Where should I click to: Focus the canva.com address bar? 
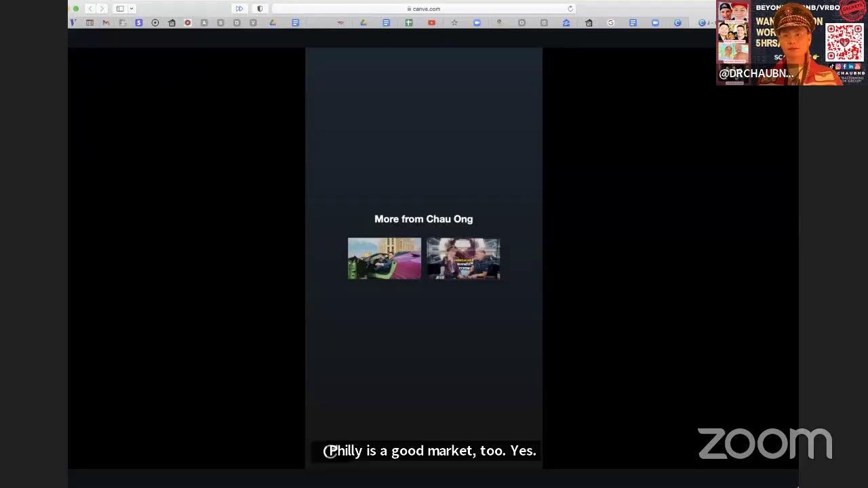424,9
